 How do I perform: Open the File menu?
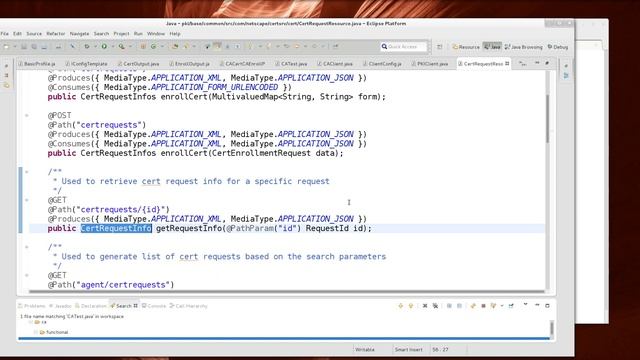click(4, 34)
